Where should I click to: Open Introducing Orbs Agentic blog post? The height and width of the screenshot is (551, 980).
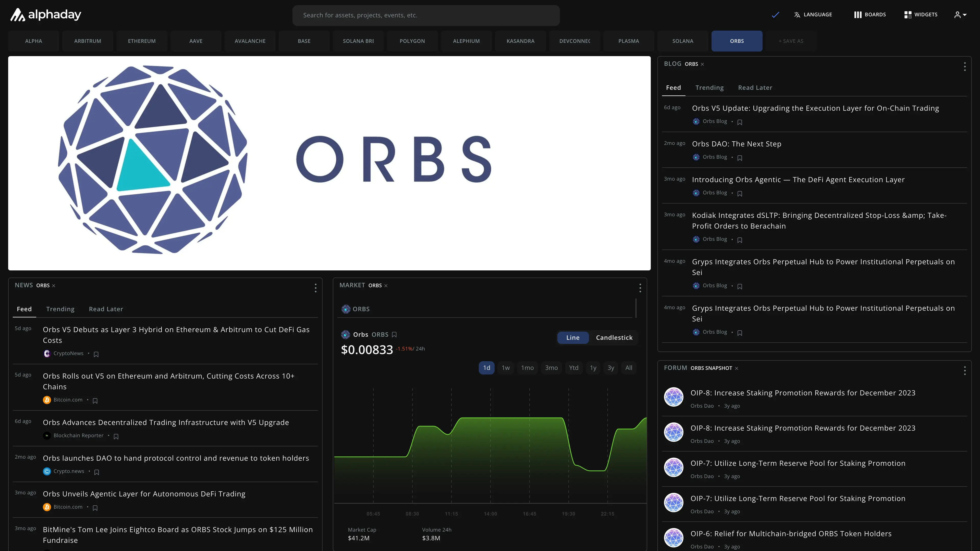pos(798,180)
